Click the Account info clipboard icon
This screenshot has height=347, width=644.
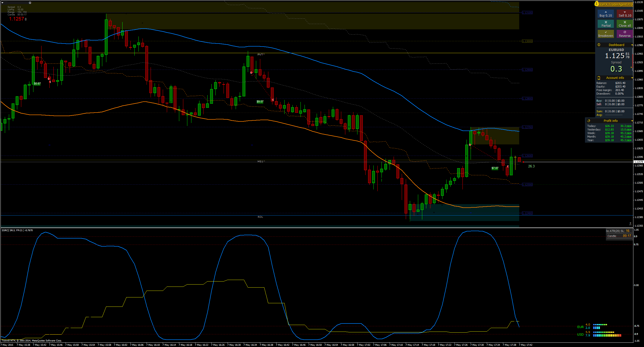[x=599, y=78]
